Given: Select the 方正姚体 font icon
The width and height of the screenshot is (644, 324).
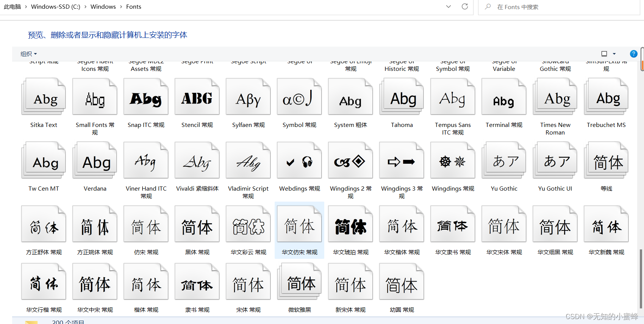Looking at the screenshot, I should point(95,224).
